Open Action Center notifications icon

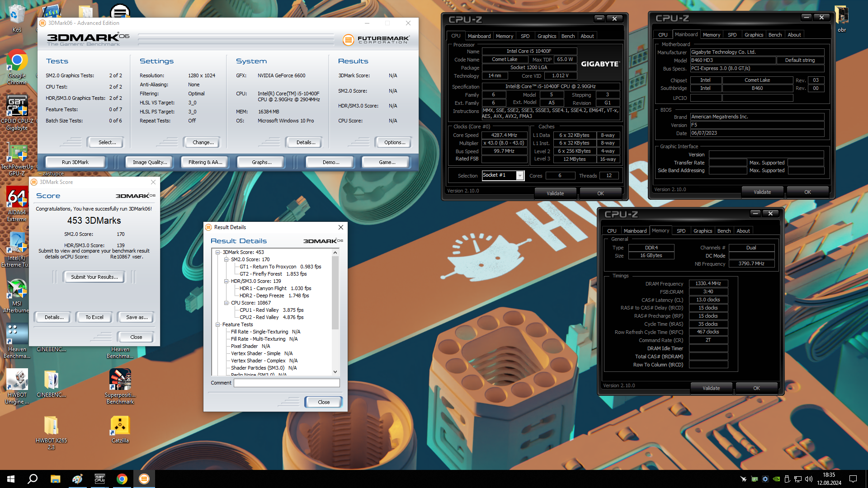point(853,479)
